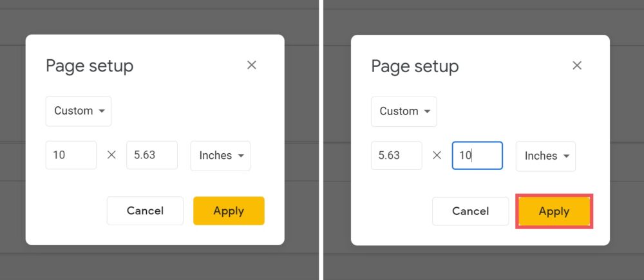
Task: Close the left Page setup dialog
Action: coord(252,65)
